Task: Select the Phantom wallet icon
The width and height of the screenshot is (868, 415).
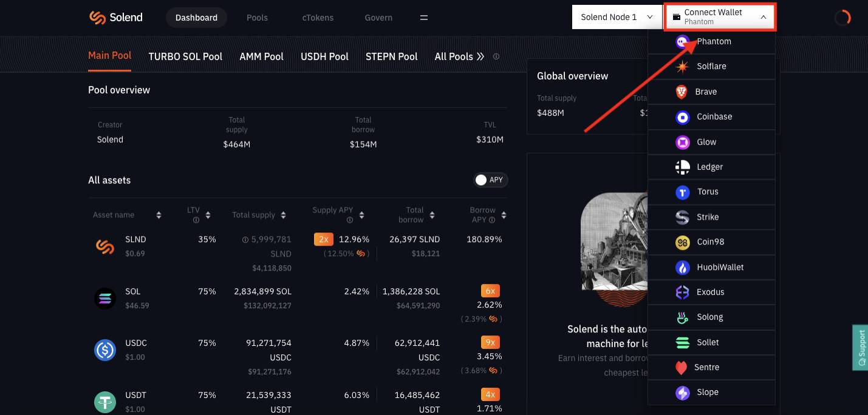Action: [682, 42]
